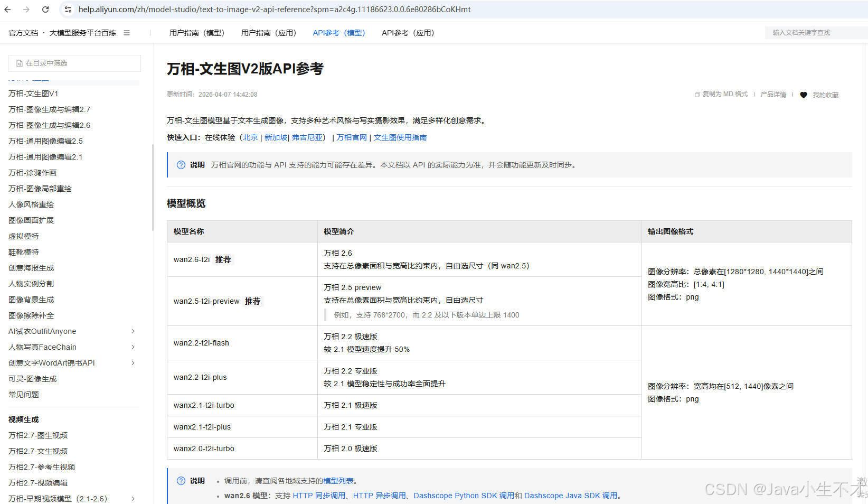Open 创意海报生成 in sidebar
Viewport: 868px width, 504px height.
[x=31, y=268]
